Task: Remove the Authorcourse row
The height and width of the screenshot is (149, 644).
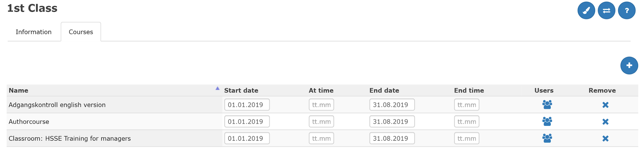Action: [x=605, y=122]
